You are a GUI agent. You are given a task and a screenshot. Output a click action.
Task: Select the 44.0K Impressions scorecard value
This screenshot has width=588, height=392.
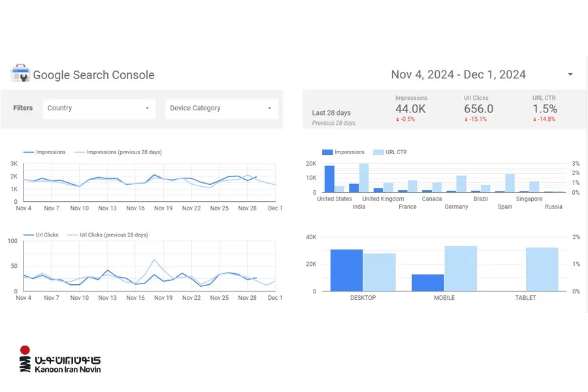click(x=410, y=109)
